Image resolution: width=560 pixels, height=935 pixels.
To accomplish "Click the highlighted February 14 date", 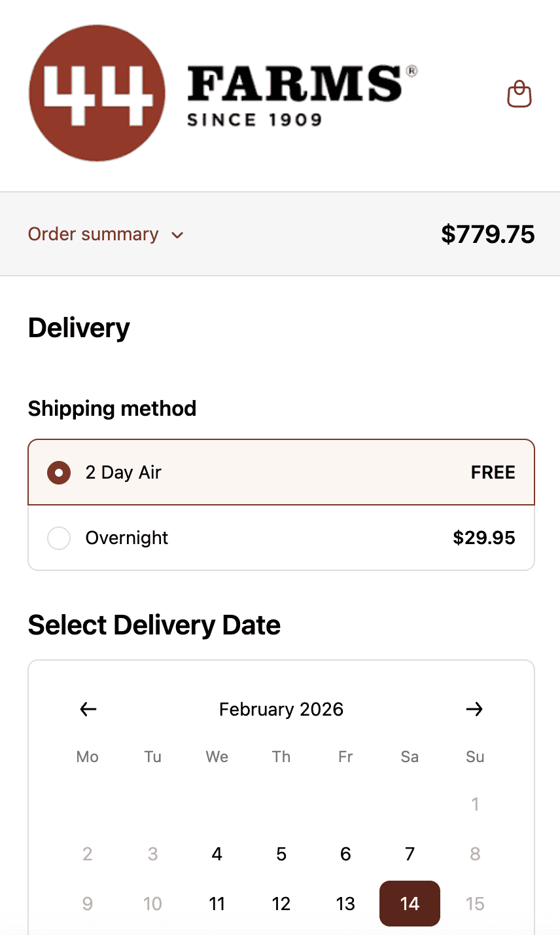I will pos(410,904).
